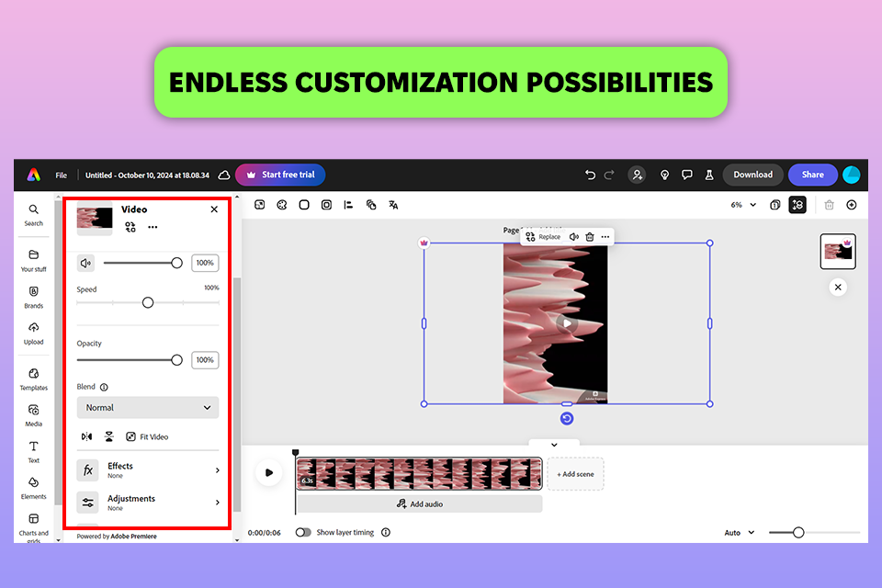Open the Brands panel

[34, 298]
